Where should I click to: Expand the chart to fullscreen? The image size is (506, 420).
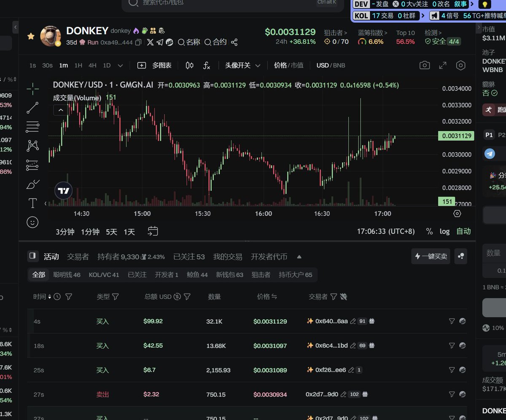tap(443, 65)
